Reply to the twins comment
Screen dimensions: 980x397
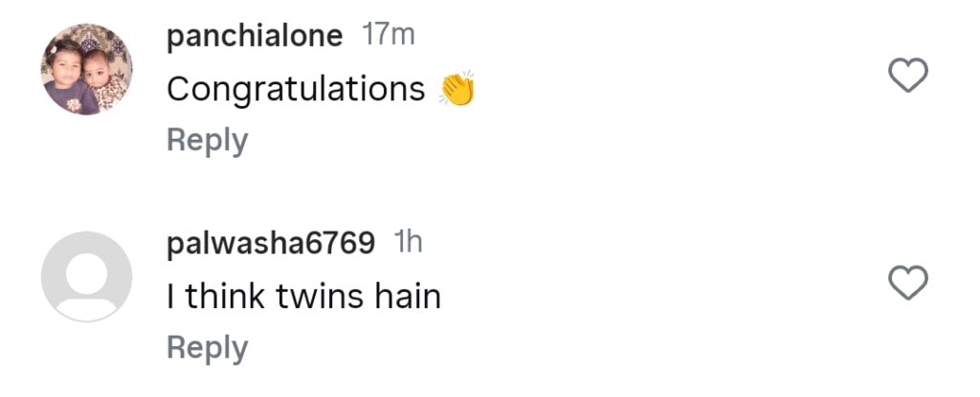tap(207, 348)
